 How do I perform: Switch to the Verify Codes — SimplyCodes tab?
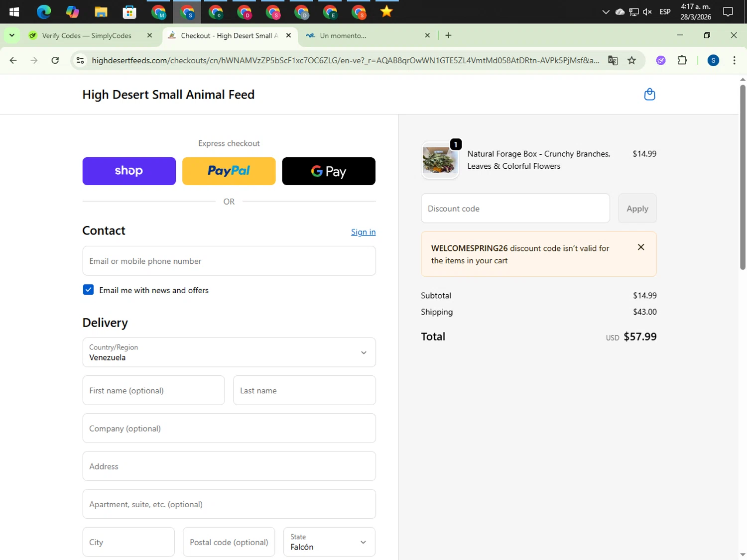87,36
